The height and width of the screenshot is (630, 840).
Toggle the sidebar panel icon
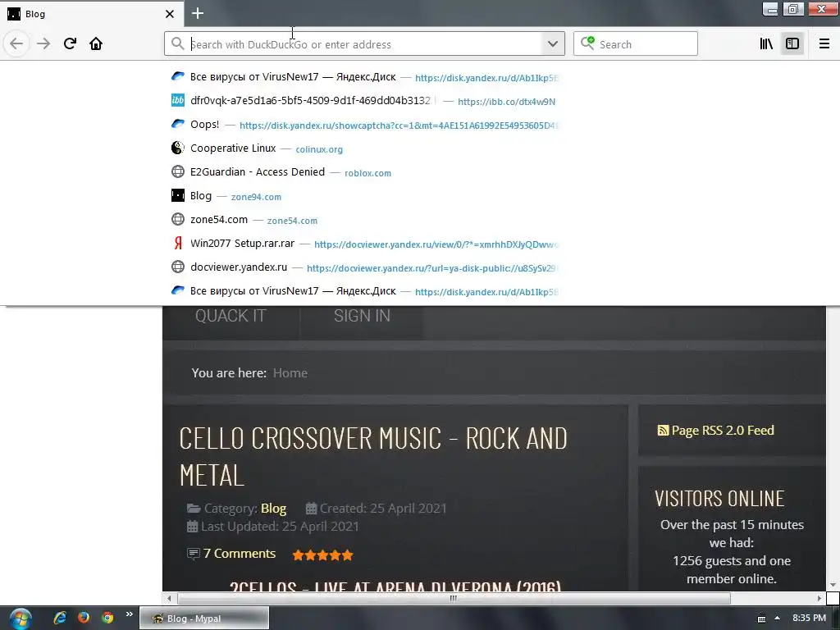click(792, 43)
